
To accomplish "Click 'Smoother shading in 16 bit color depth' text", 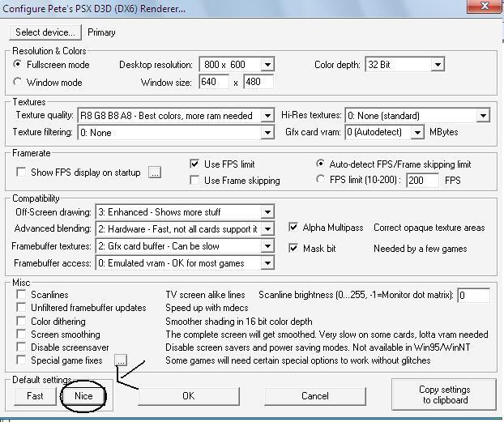I will 239,322.
